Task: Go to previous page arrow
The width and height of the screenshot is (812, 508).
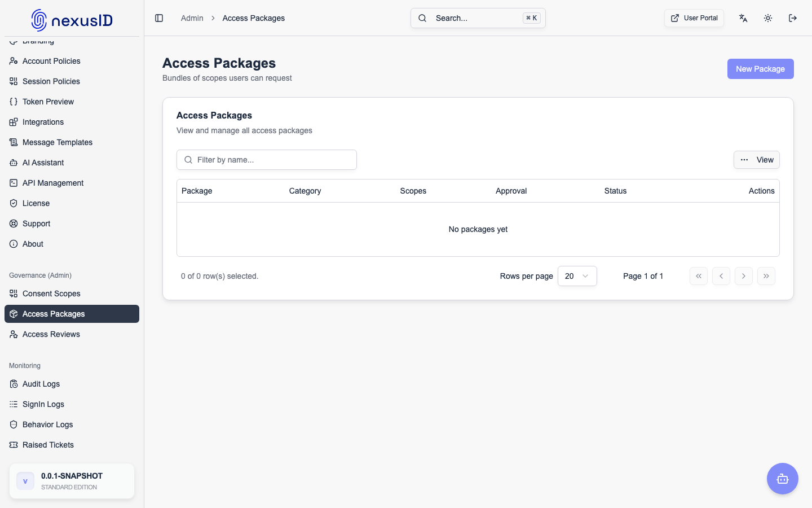Action: 721,276
